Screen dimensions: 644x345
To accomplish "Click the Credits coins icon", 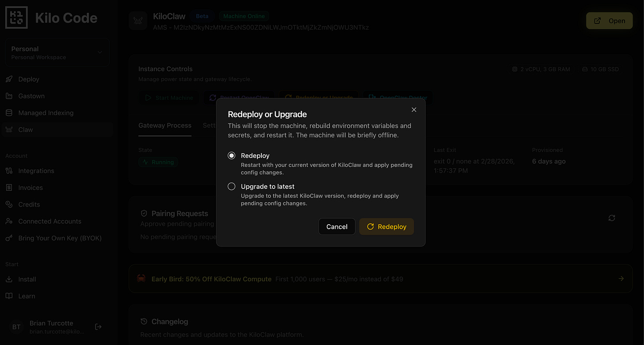I will (9, 204).
